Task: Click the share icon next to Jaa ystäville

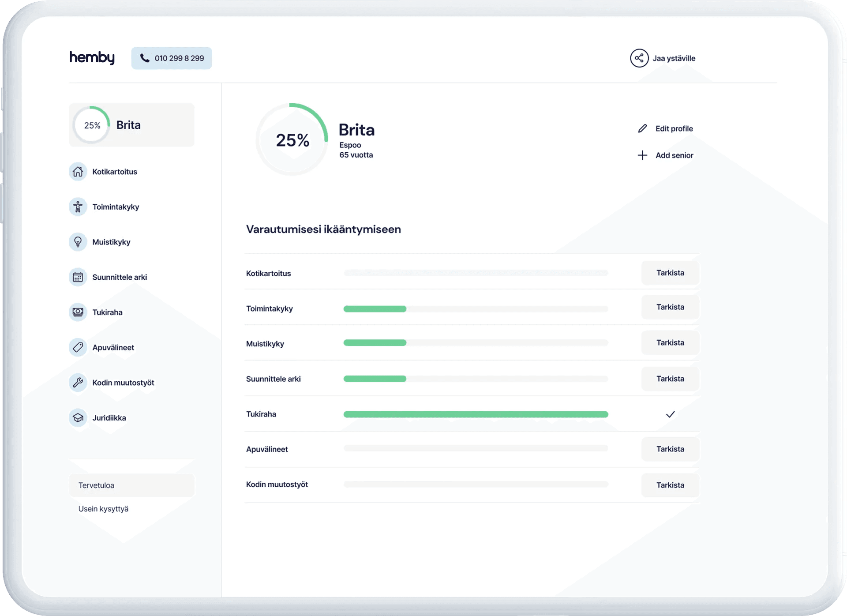Action: [x=639, y=58]
